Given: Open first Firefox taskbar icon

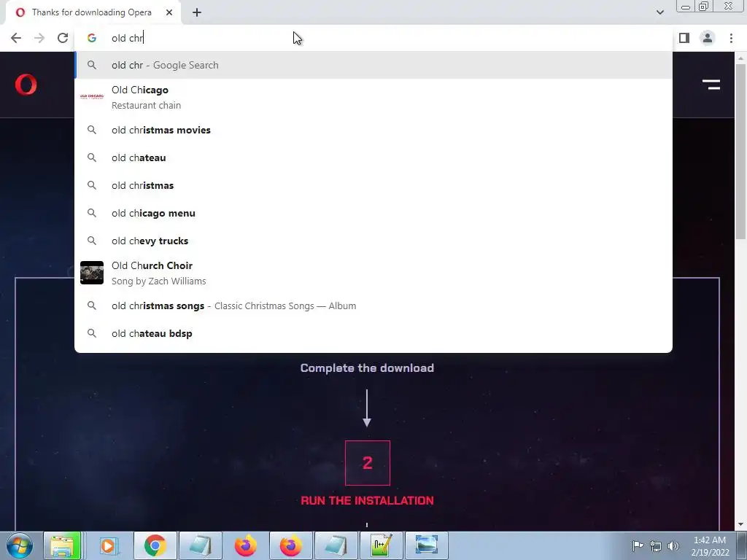Looking at the screenshot, I should point(245,545).
